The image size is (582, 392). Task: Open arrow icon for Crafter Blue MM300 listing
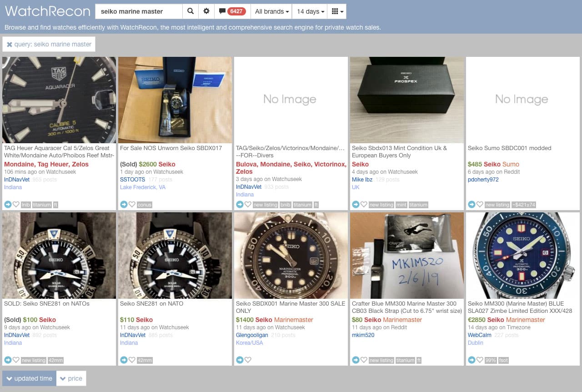point(356,360)
